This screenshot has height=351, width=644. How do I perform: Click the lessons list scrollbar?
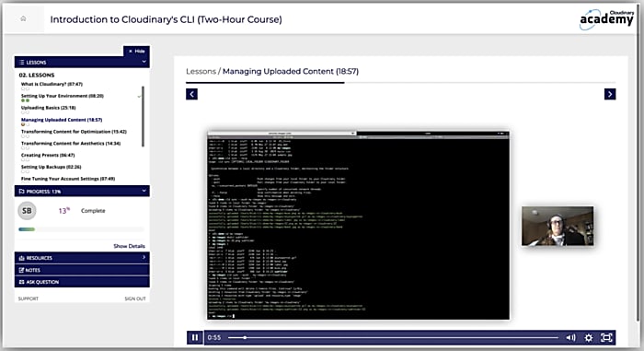click(143, 116)
